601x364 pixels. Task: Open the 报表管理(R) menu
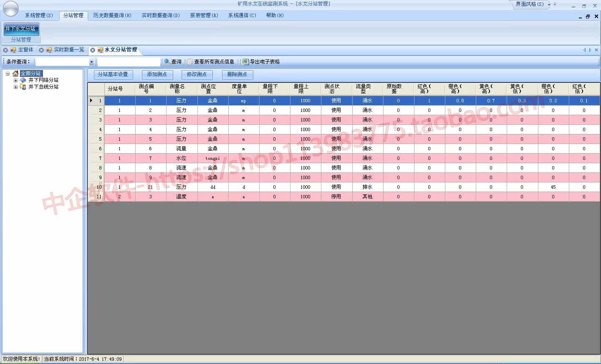point(204,15)
